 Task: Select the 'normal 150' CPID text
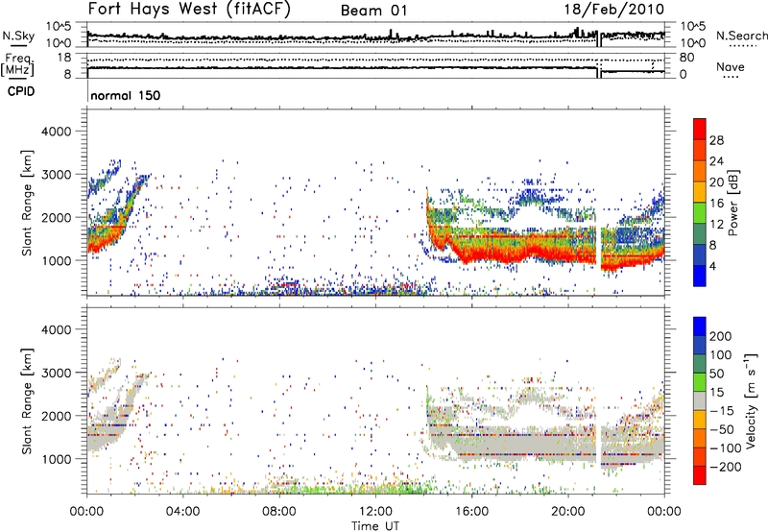[x=126, y=95]
